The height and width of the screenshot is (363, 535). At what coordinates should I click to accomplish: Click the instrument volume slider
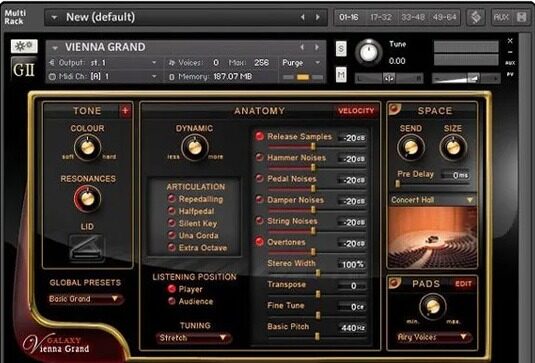[x=465, y=78]
